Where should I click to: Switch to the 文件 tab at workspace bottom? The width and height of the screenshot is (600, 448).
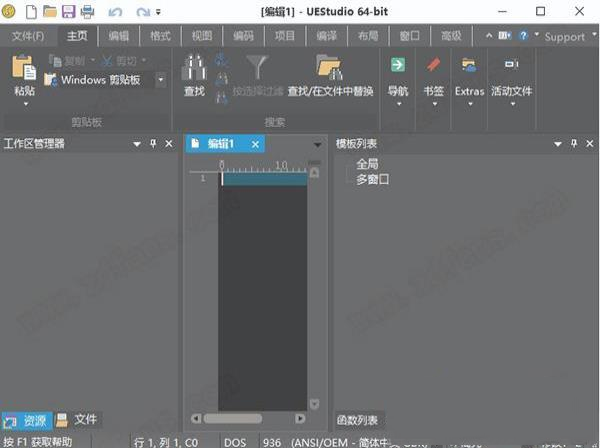[x=78, y=419]
